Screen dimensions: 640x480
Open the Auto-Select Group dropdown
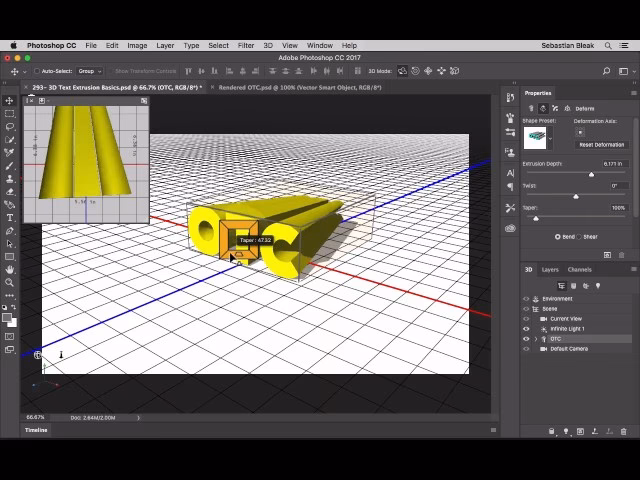click(x=90, y=71)
